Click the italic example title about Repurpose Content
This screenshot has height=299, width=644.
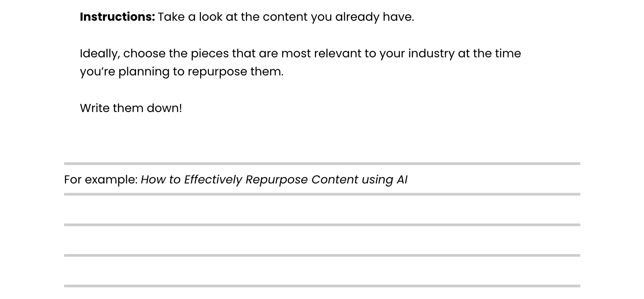(274, 180)
